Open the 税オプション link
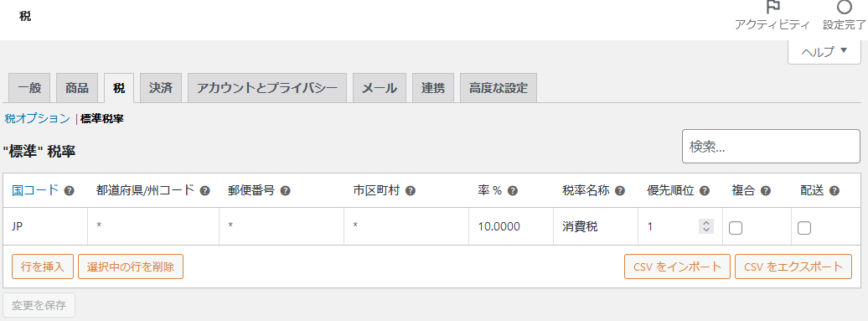Image resolution: width=868 pixels, height=321 pixels. [37, 118]
